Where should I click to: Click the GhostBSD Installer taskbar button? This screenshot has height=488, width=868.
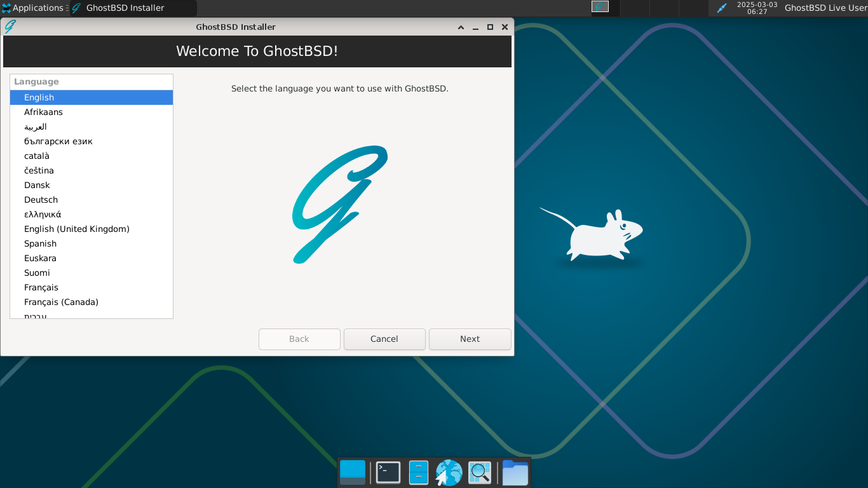(x=133, y=8)
